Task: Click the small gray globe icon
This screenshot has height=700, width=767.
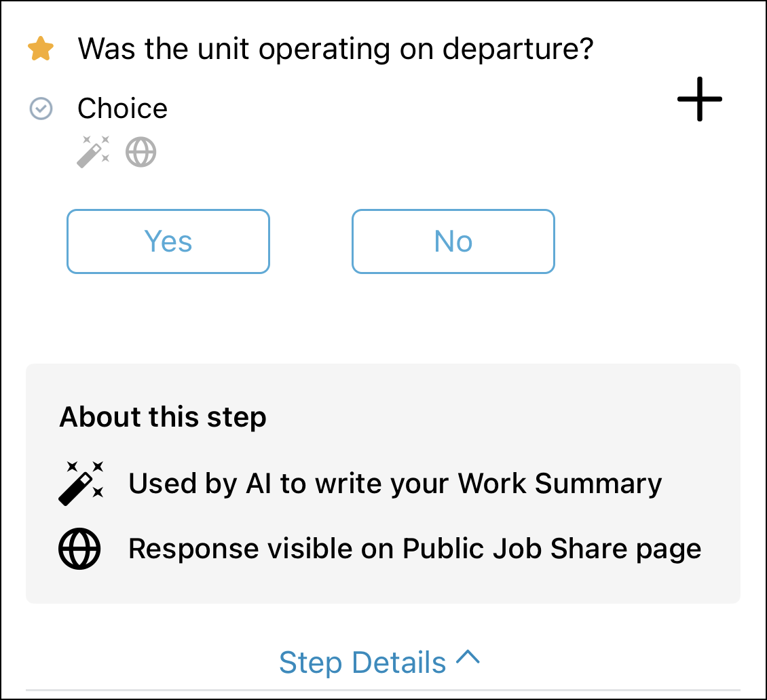Action: click(141, 152)
